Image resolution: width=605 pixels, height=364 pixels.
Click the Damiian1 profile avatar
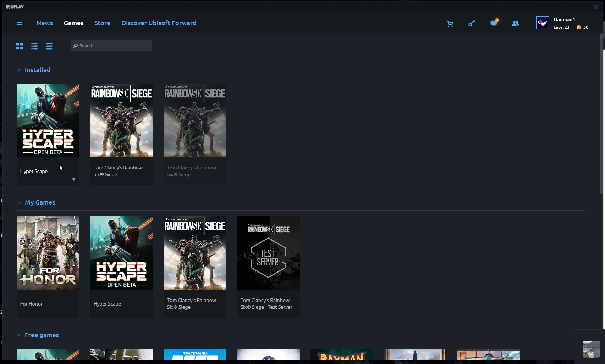(x=542, y=23)
